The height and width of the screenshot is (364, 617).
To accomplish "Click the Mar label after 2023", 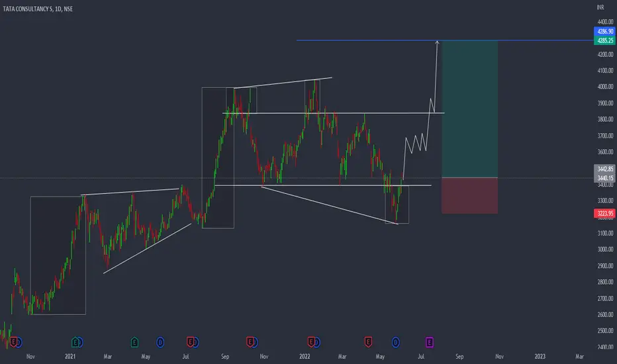I will click(x=580, y=357).
